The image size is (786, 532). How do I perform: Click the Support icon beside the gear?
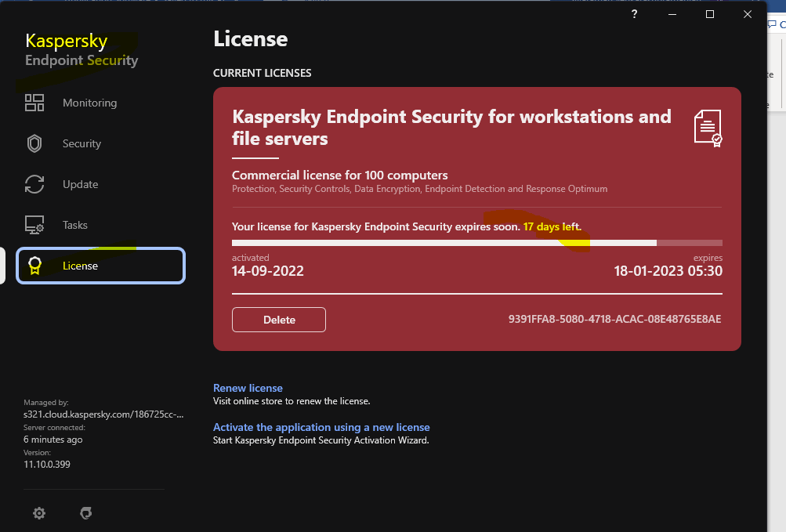click(x=86, y=513)
